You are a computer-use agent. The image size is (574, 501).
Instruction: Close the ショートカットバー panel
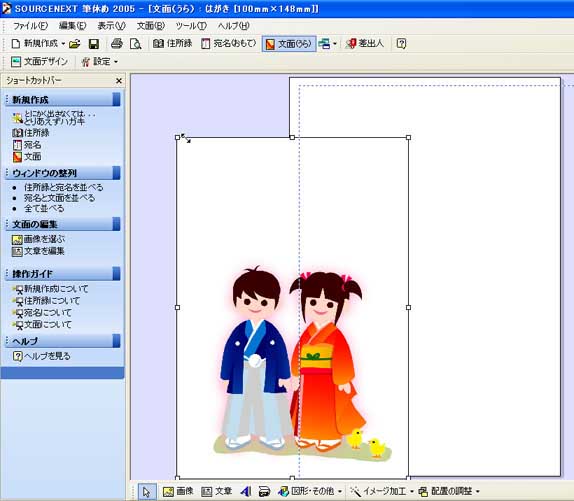click(119, 81)
